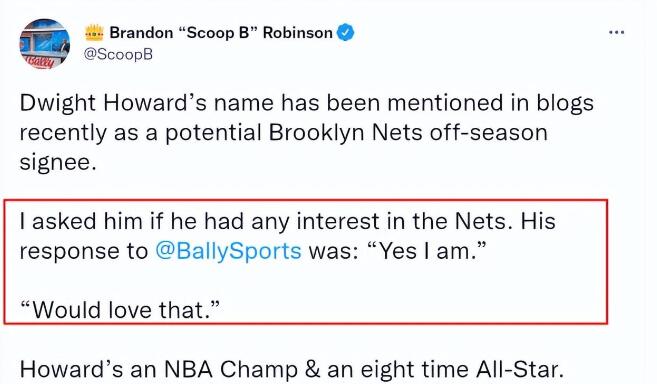The height and width of the screenshot is (384, 657).
Task: Open the tweet's three-dot more options menu
Action: click(x=616, y=32)
